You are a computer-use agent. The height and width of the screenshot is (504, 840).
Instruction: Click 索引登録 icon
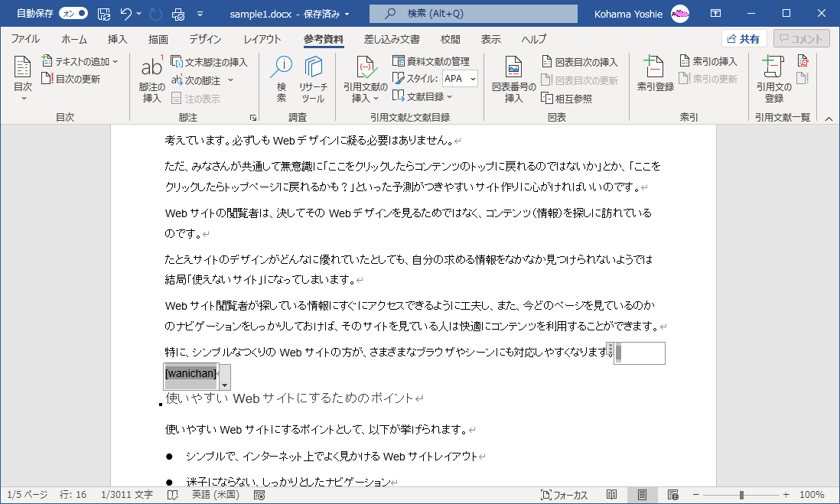[655, 73]
